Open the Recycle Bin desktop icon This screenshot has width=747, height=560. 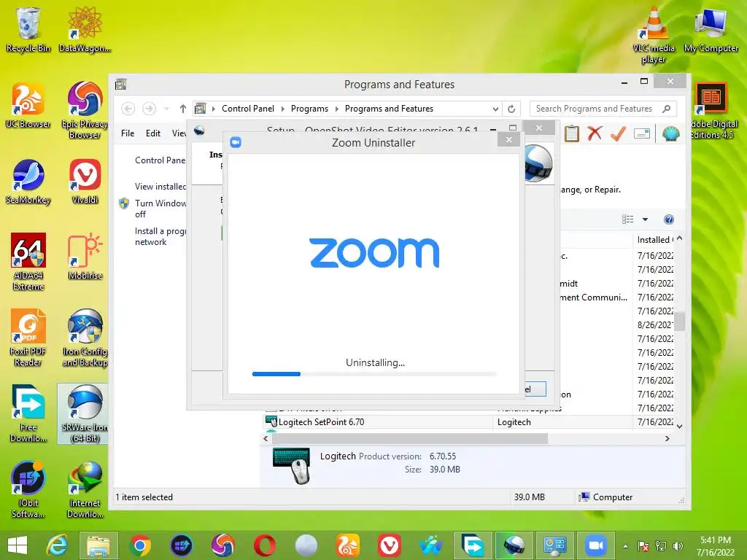click(28, 29)
